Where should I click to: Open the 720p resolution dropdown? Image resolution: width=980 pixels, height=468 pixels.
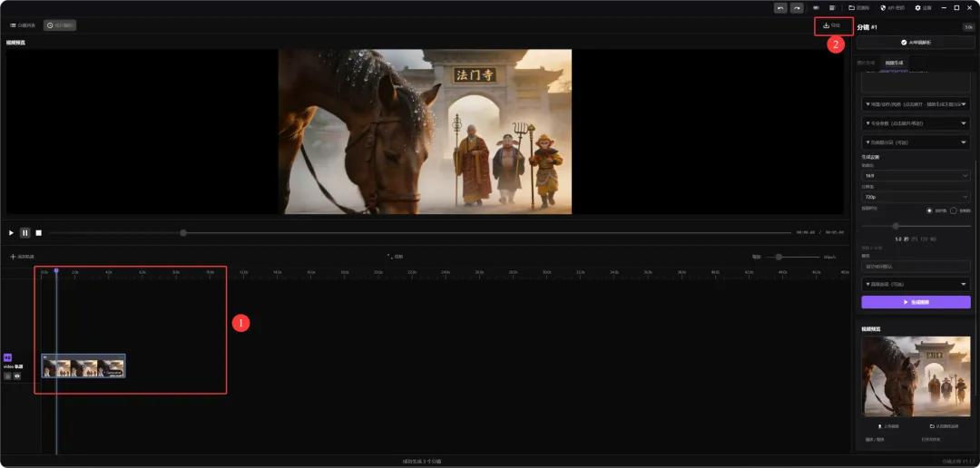point(915,197)
